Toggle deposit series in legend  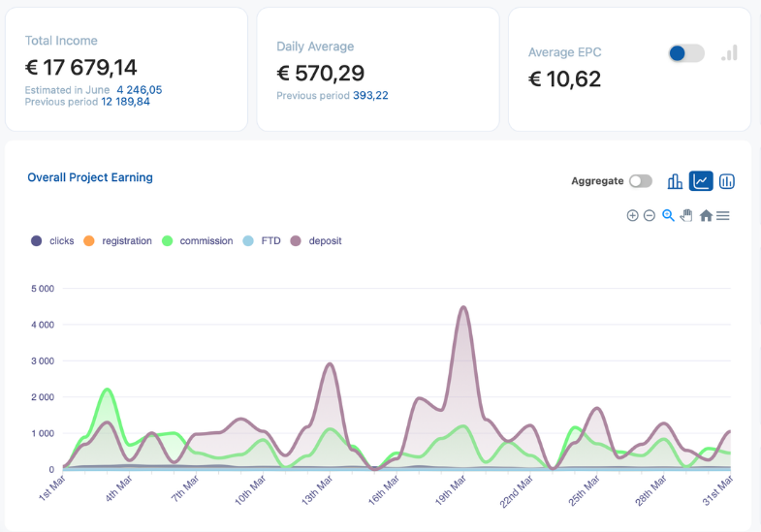click(x=316, y=241)
